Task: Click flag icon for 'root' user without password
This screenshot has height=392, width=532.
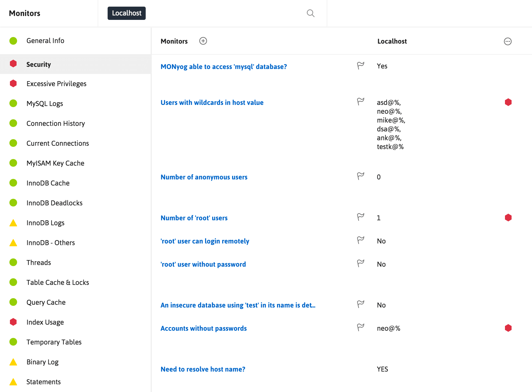Action: [x=360, y=263]
